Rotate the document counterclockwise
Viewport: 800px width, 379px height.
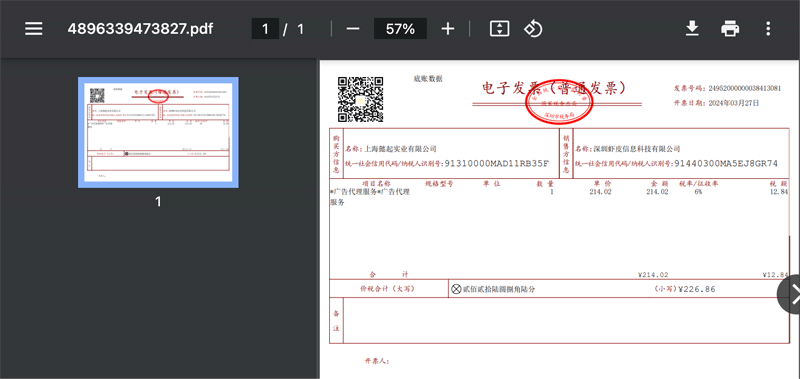(x=533, y=29)
